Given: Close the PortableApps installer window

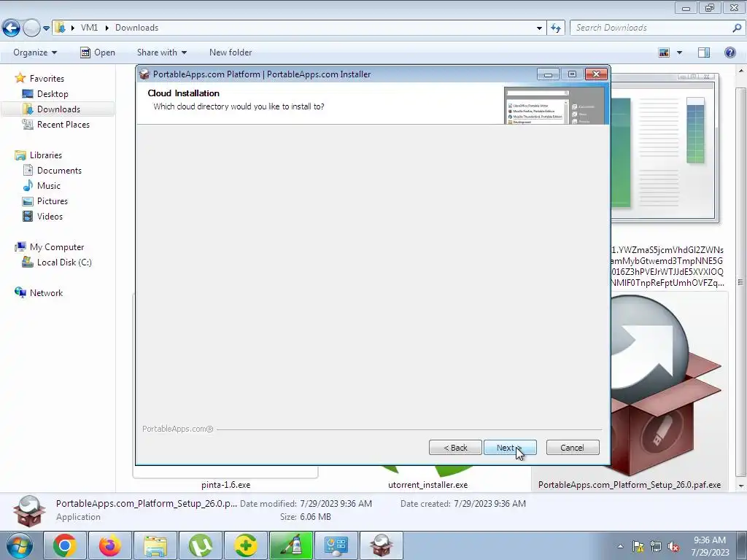Looking at the screenshot, I should (596, 74).
